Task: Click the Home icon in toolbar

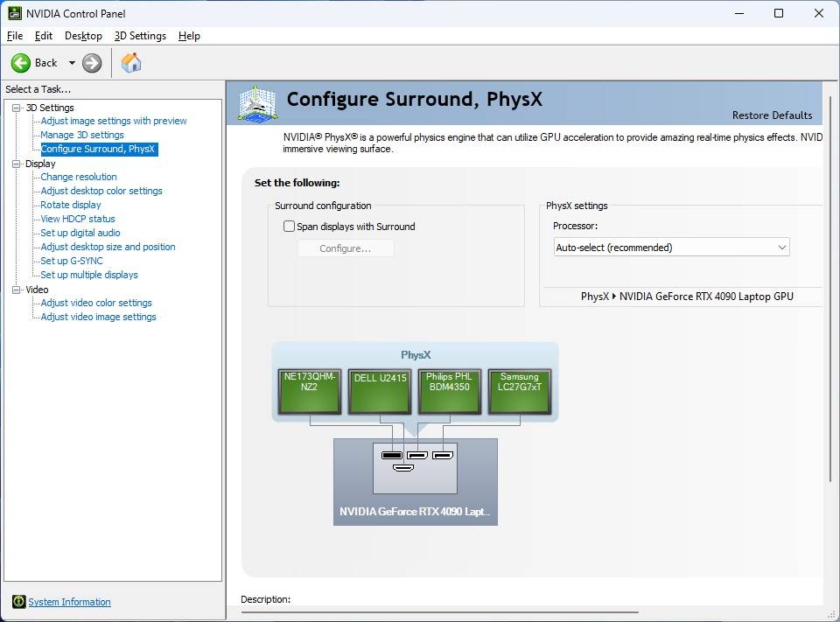Action: (131, 63)
